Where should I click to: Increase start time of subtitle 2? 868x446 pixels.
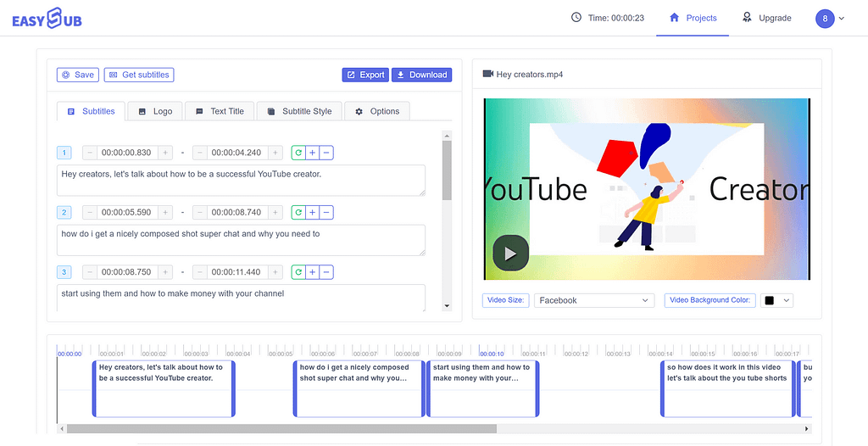[x=165, y=212]
